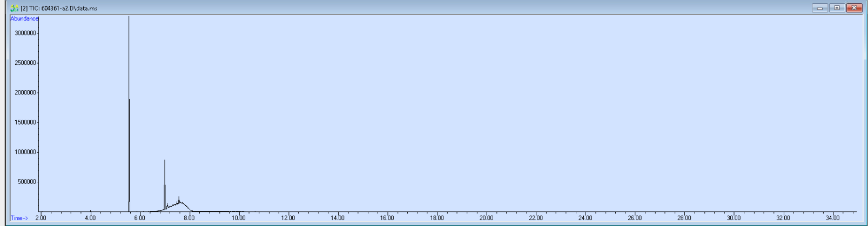Click the 10.00 time tick label

pyautogui.click(x=239, y=218)
